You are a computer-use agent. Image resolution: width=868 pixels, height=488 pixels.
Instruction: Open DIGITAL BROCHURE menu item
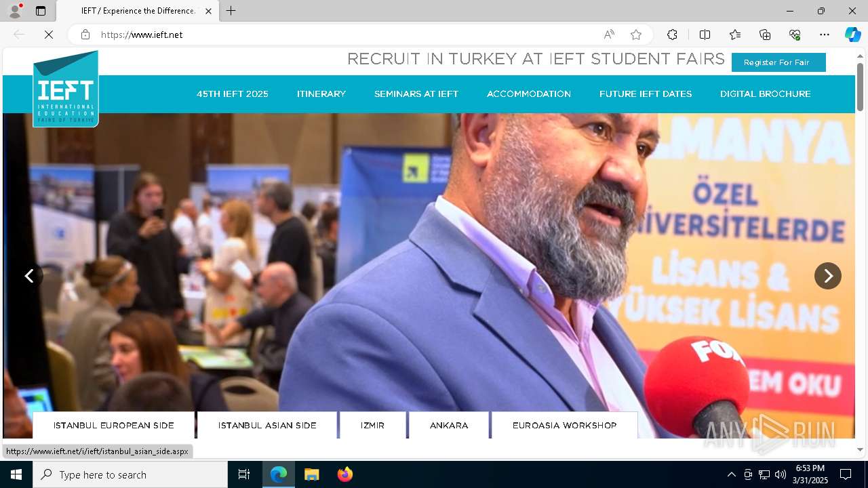pos(766,94)
